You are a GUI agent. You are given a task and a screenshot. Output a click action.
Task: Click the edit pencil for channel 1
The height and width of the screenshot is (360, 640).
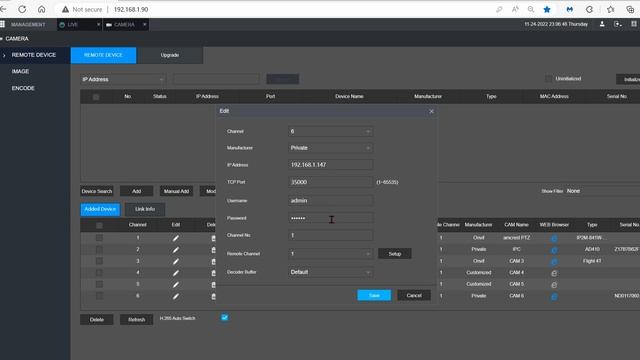point(176,238)
